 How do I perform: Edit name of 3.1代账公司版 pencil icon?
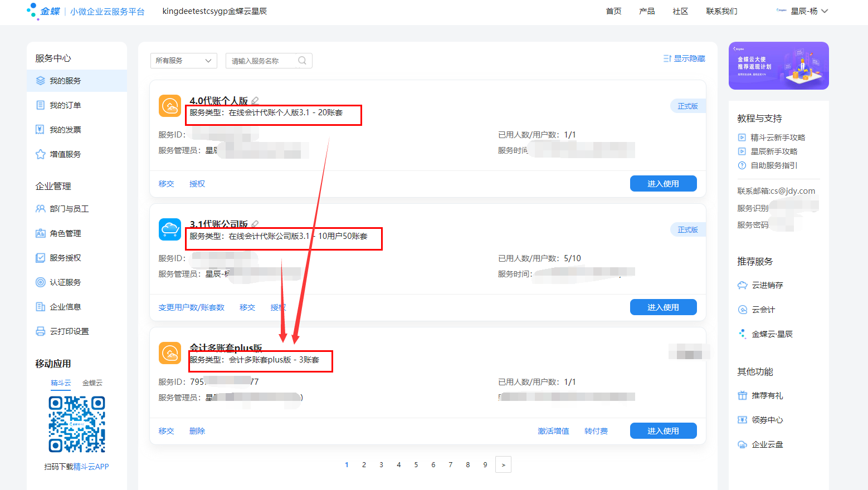pyautogui.click(x=255, y=224)
